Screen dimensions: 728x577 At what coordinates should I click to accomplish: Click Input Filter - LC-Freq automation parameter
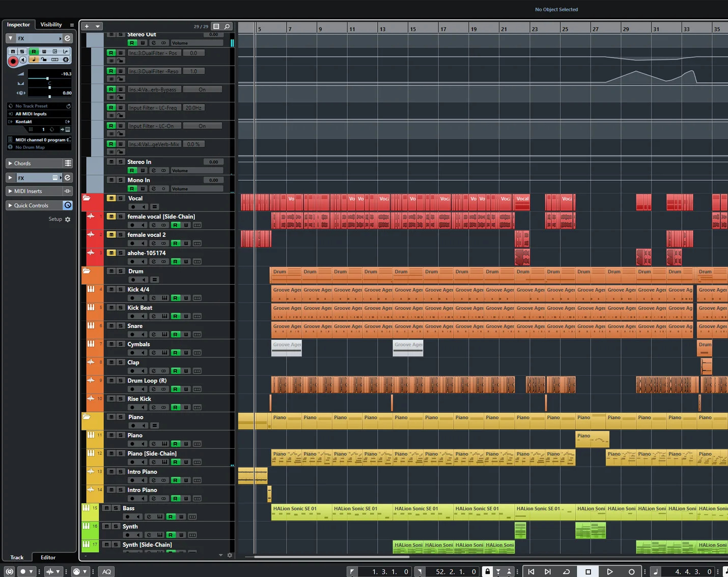pos(153,107)
